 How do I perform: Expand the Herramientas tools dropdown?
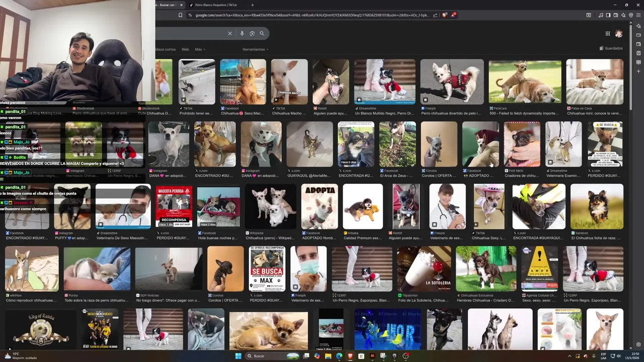point(255,49)
